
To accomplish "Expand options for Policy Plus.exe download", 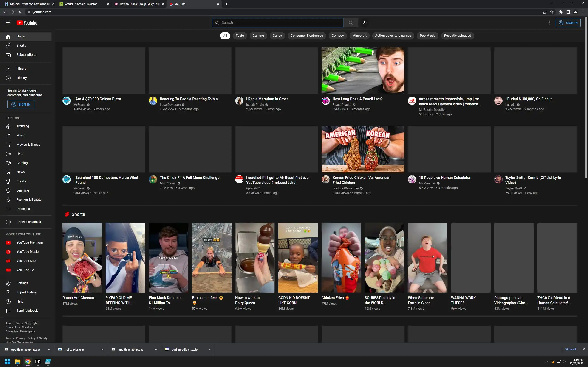I will [102, 350].
